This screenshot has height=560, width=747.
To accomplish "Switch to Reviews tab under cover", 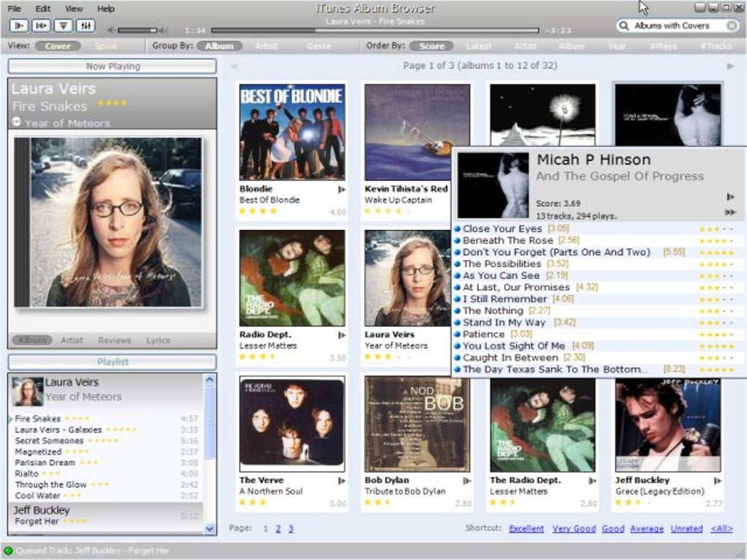I will tap(114, 340).
